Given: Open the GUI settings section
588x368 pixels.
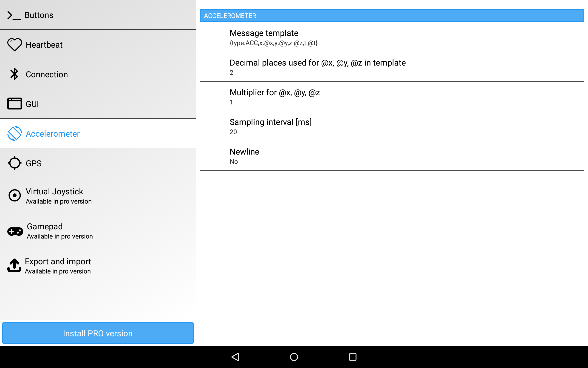Looking at the screenshot, I should click(98, 104).
